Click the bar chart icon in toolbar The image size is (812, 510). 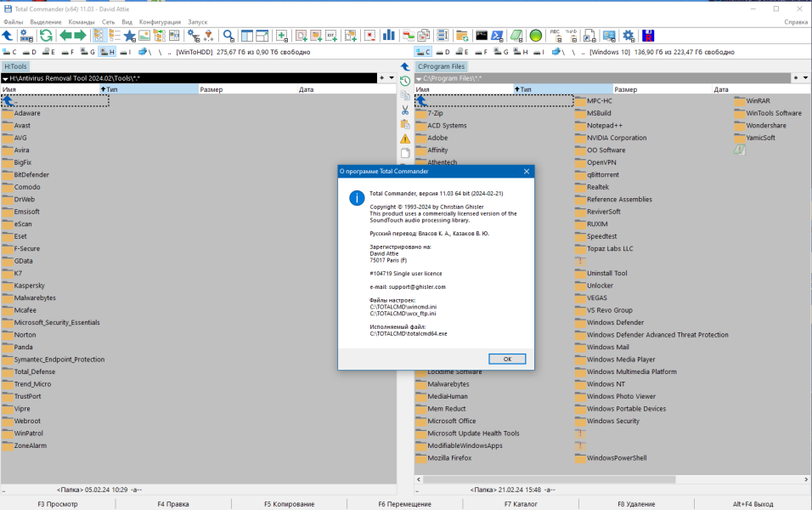(388, 35)
